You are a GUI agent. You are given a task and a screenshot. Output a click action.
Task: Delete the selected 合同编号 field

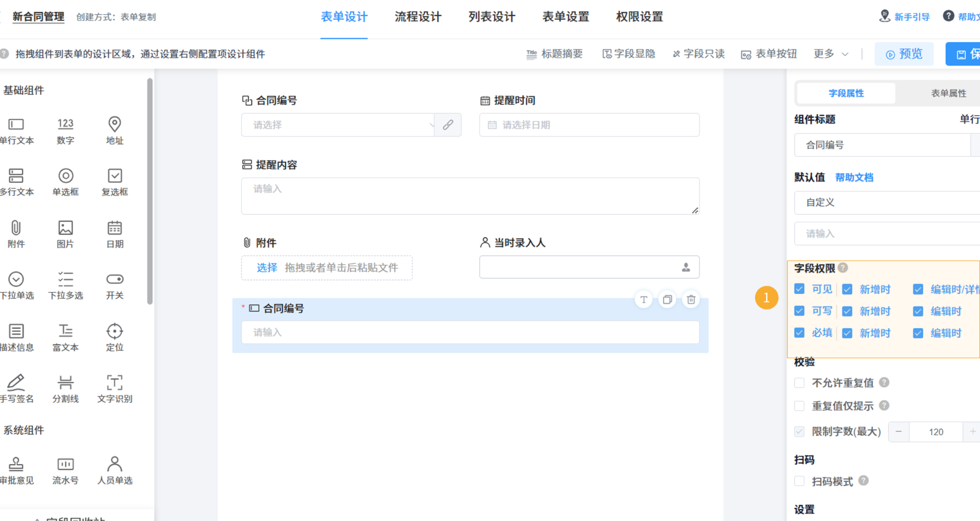[x=691, y=299]
